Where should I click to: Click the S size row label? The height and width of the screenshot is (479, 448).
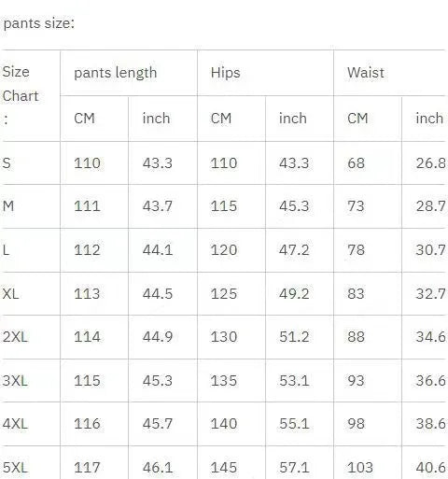(x=7, y=163)
